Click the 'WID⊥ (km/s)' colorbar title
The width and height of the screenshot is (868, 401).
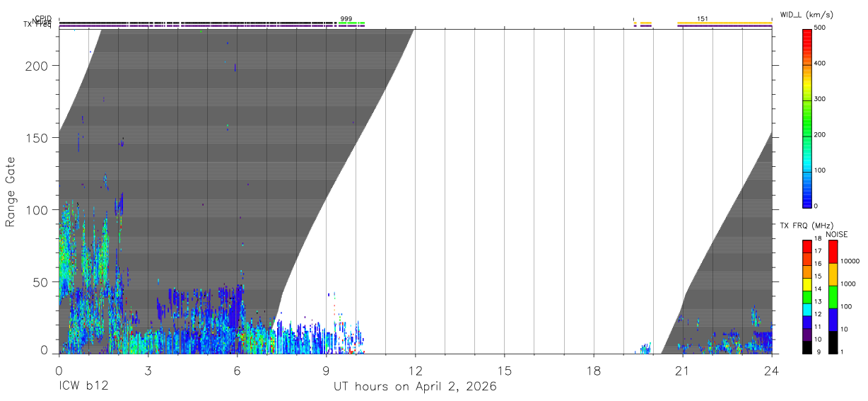[807, 15]
